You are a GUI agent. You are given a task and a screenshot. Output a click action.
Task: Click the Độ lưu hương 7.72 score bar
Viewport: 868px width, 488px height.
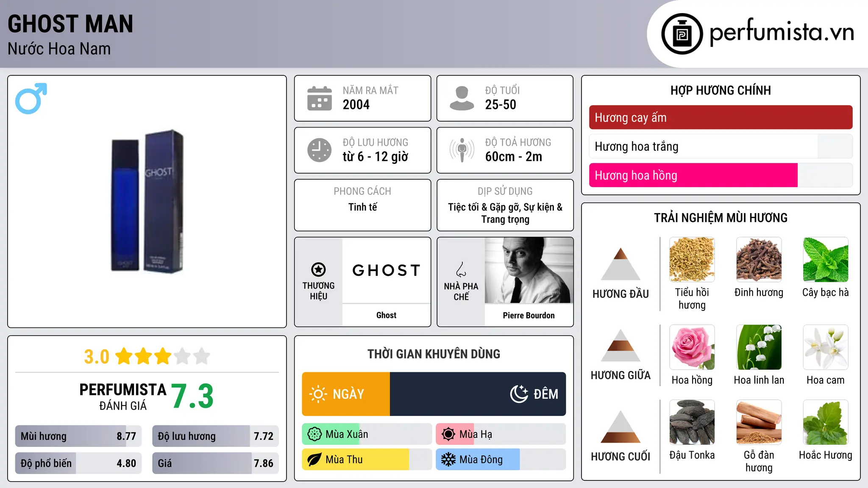[215, 436]
